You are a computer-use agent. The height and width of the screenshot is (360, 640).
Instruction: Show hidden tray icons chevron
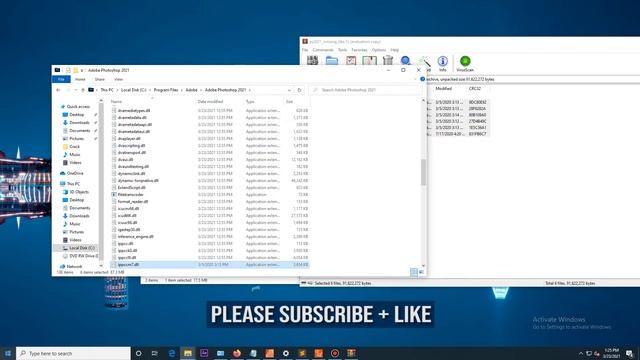click(581, 353)
